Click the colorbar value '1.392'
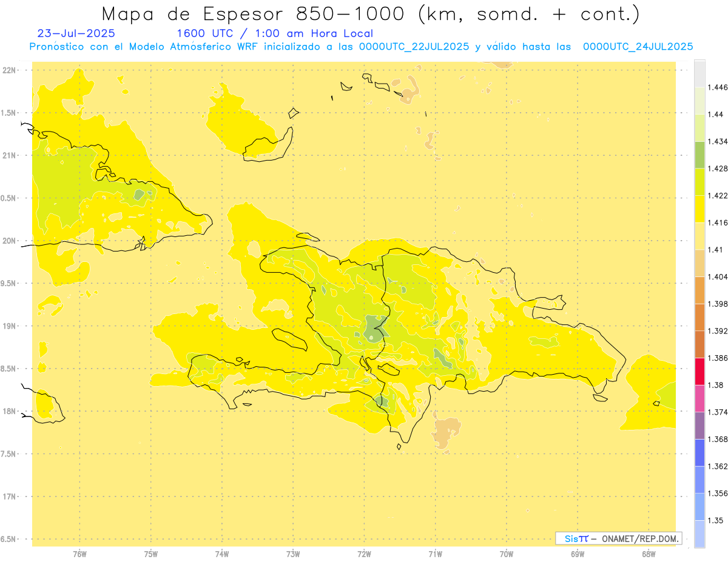 pos(718,331)
